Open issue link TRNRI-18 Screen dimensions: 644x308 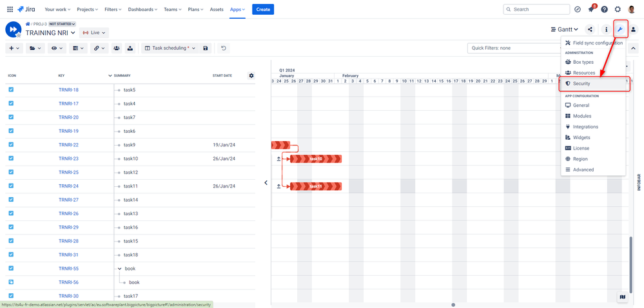[68, 90]
